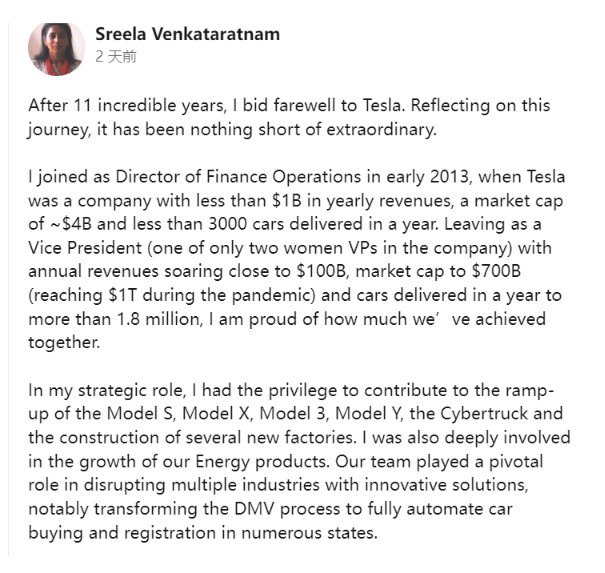This screenshot has width=605, height=573.
Task: Click '(reaching $1T during the pandemic)' text
Action: (x=172, y=295)
